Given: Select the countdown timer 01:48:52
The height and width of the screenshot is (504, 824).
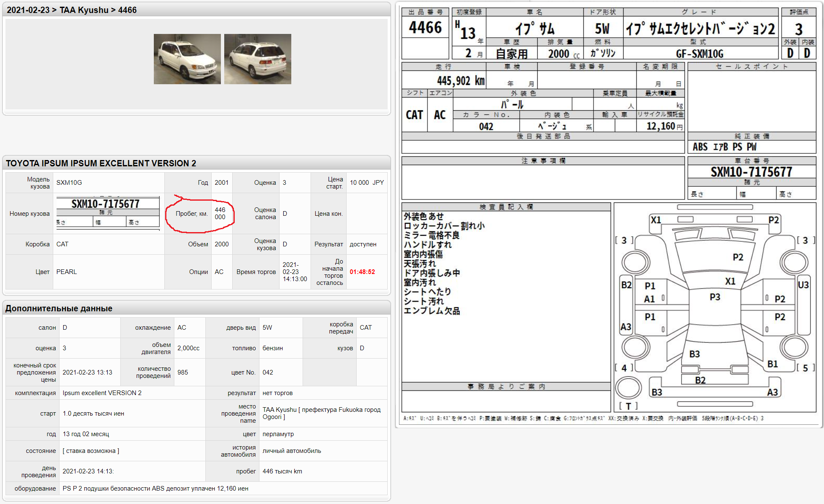Looking at the screenshot, I should tap(363, 272).
